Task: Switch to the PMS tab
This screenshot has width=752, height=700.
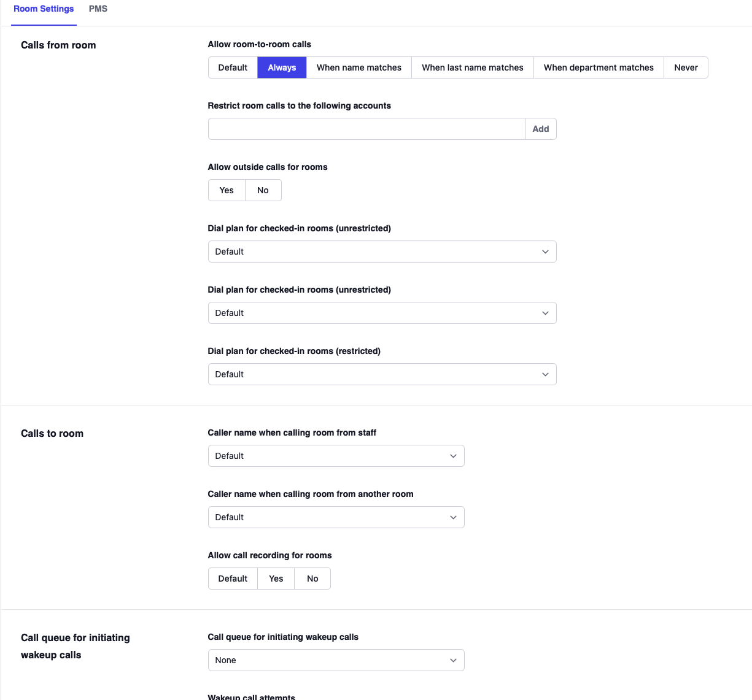Action: tap(98, 9)
